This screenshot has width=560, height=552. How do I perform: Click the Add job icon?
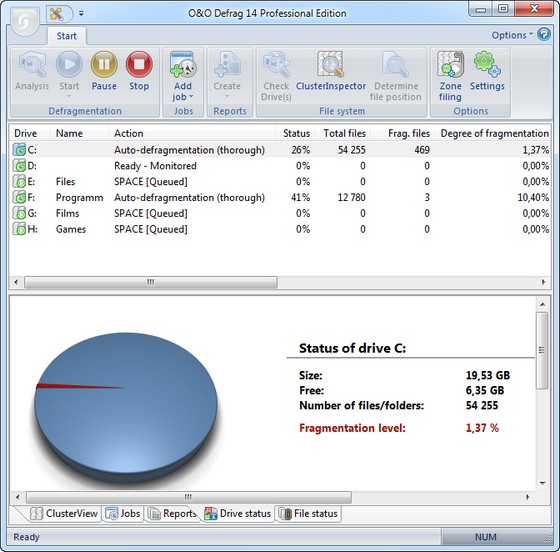tap(183, 65)
